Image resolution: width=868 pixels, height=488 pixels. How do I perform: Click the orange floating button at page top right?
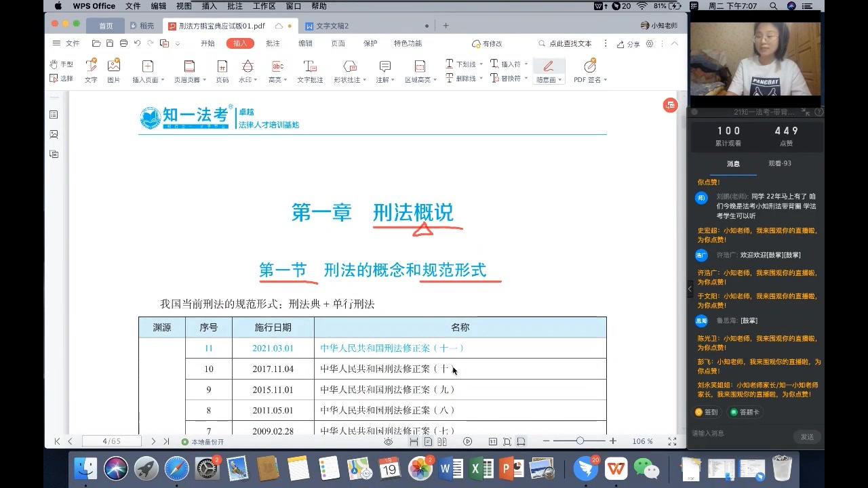(670, 105)
